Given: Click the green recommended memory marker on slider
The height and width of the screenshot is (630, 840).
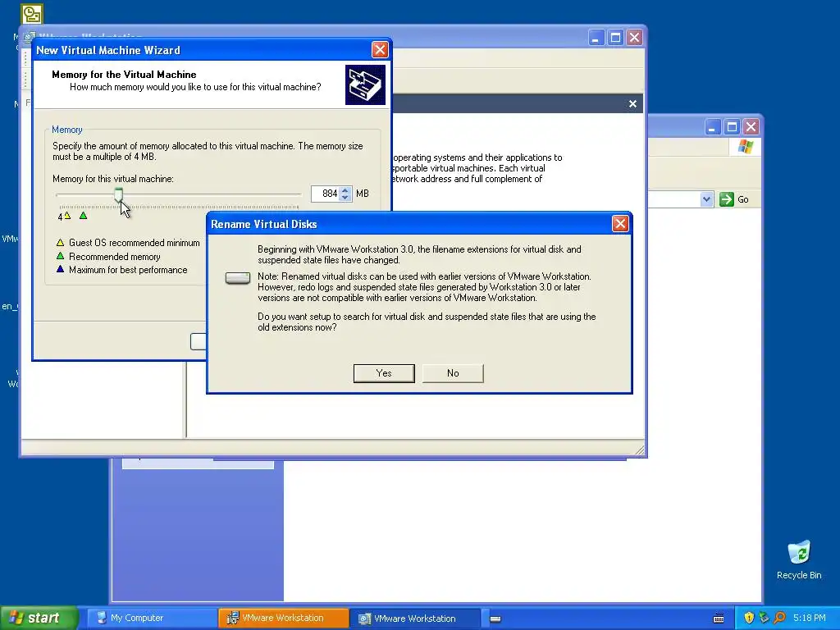Looking at the screenshot, I should point(83,216).
